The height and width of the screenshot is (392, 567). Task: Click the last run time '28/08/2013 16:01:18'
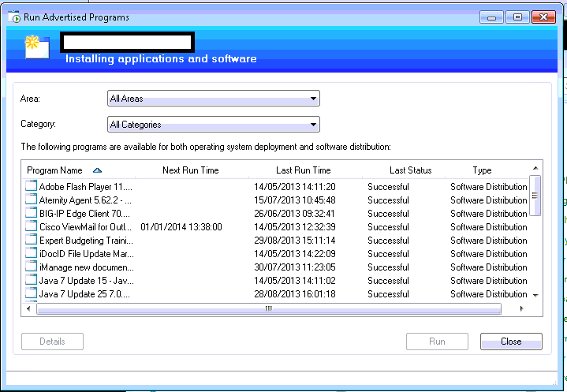click(295, 293)
